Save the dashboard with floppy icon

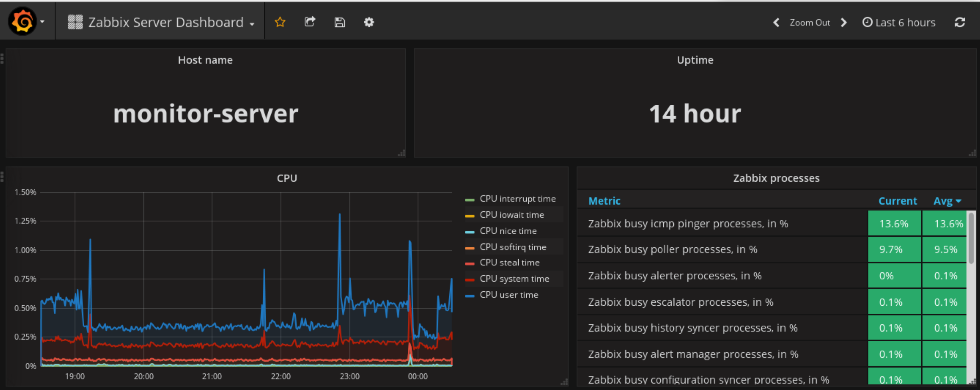pyautogui.click(x=339, y=22)
